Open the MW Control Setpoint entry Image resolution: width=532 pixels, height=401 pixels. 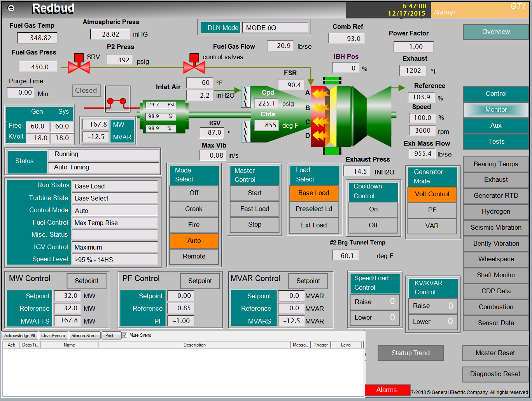[x=86, y=281]
